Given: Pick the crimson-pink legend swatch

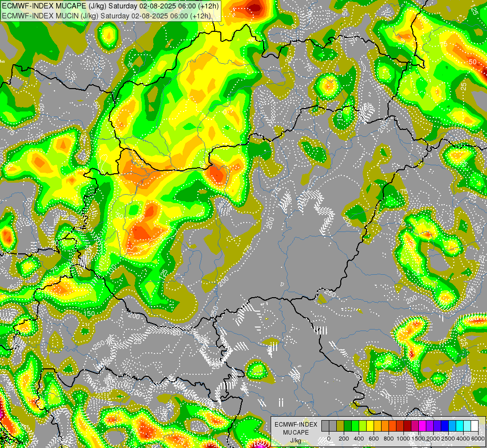Looking at the screenshot, I should click(415, 426).
